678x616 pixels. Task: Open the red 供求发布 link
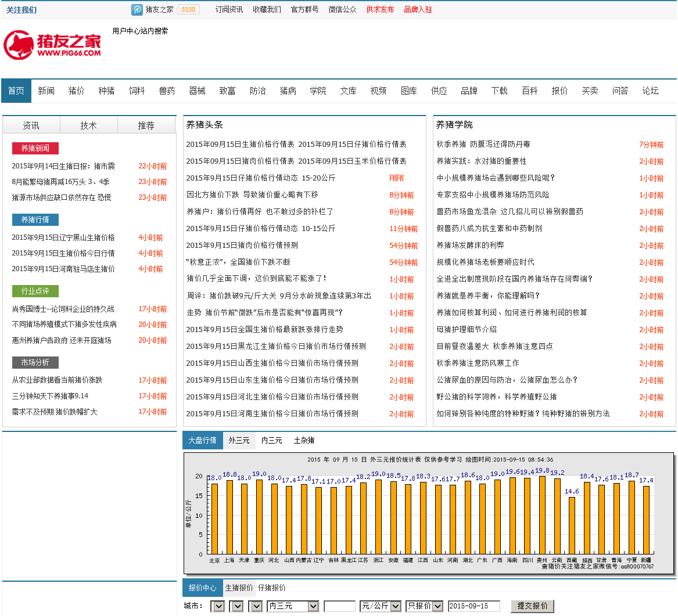(x=380, y=9)
